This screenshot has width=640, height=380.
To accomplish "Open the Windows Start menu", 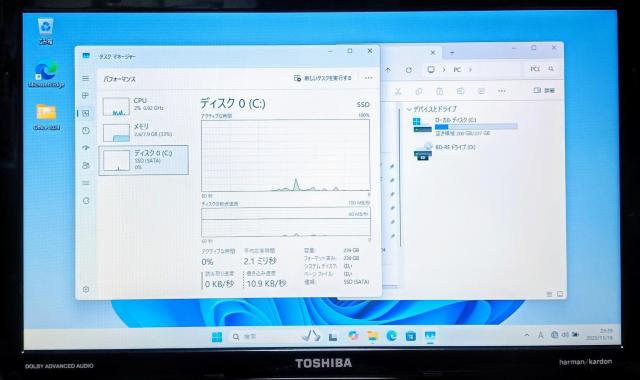I will [x=217, y=337].
